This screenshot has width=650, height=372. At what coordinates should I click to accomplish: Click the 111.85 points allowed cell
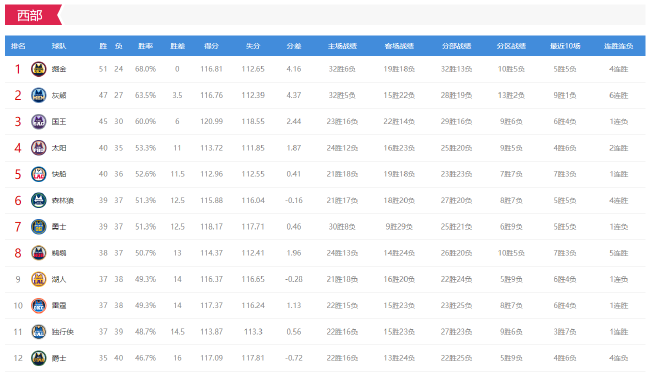[253, 148]
